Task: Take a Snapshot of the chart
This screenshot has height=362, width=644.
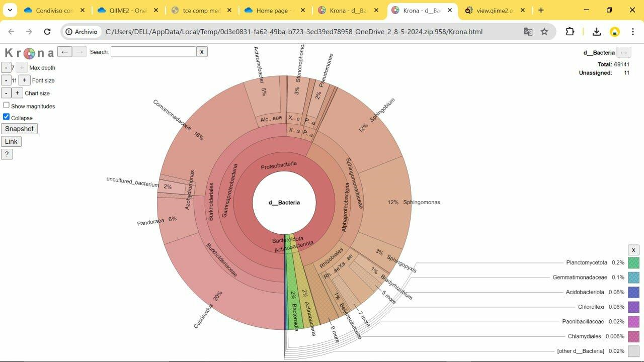Action: point(19,129)
